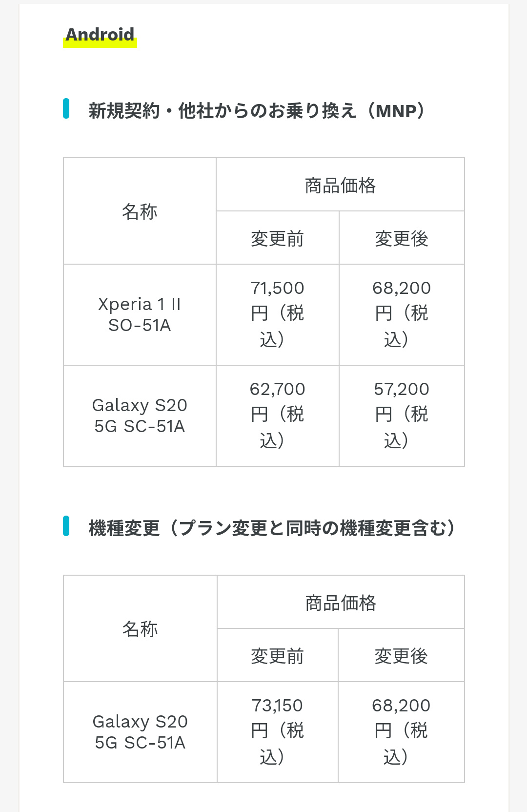
Task: Click the 変更前 column header in the MNP table
Action: coord(277,239)
